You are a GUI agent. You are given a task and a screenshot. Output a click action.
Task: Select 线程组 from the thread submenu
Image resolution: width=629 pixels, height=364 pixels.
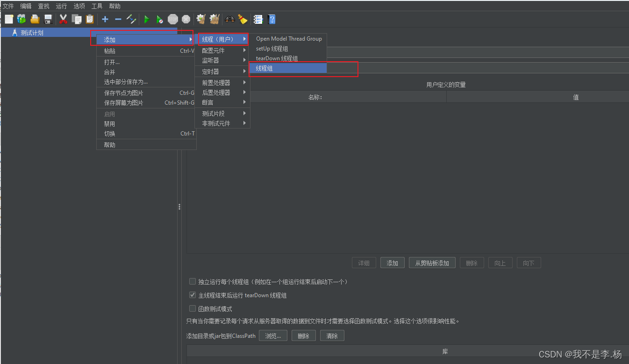pos(288,68)
